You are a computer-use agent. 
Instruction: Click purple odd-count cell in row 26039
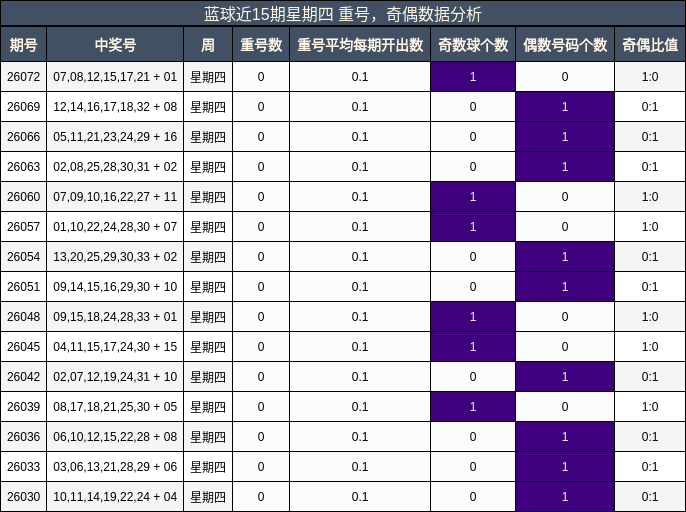pyautogui.click(x=473, y=407)
